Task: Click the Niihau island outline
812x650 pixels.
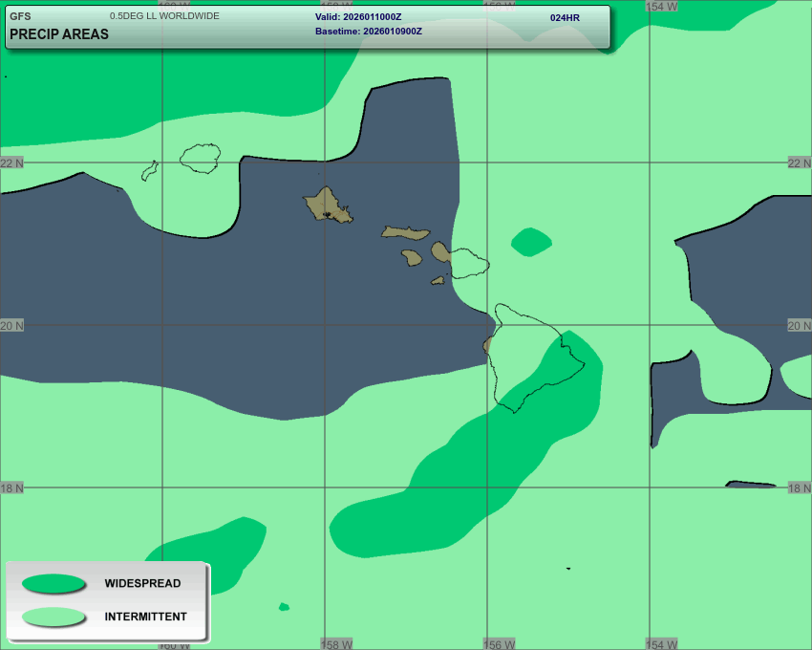Action: (149, 170)
